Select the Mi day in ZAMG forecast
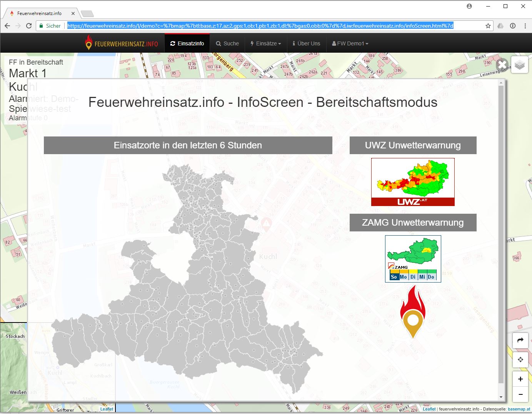This screenshot has width=532, height=414. coord(422,276)
